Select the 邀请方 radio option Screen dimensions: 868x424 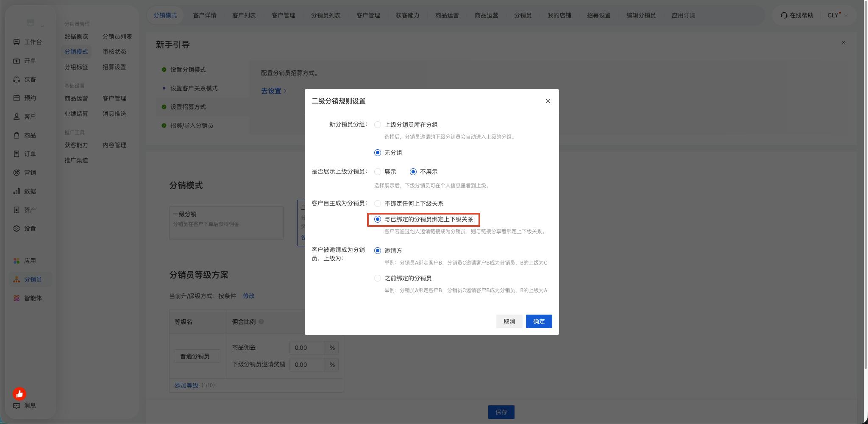click(x=378, y=251)
